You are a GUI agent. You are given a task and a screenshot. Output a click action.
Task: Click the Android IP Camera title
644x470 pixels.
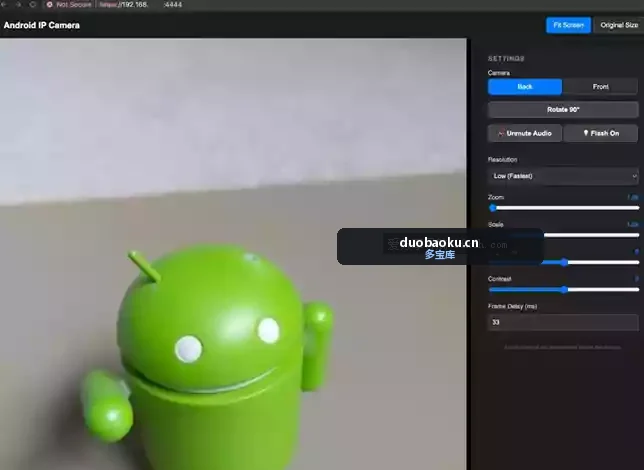coord(41,25)
